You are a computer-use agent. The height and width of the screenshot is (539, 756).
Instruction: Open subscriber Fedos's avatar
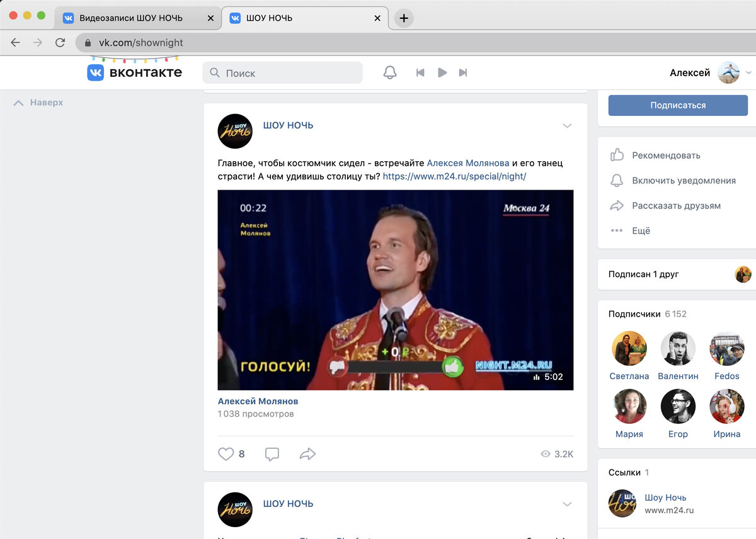pyautogui.click(x=727, y=348)
